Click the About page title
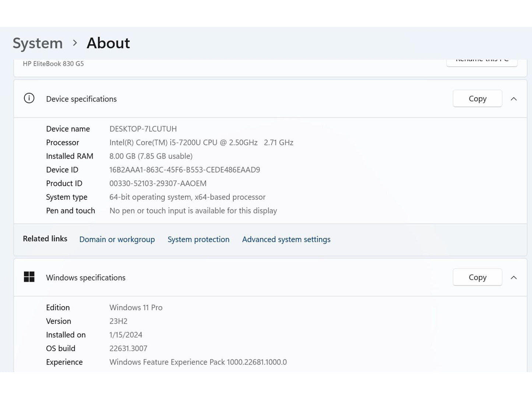Viewport: 532px width, 399px height. [x=108, y=43]
